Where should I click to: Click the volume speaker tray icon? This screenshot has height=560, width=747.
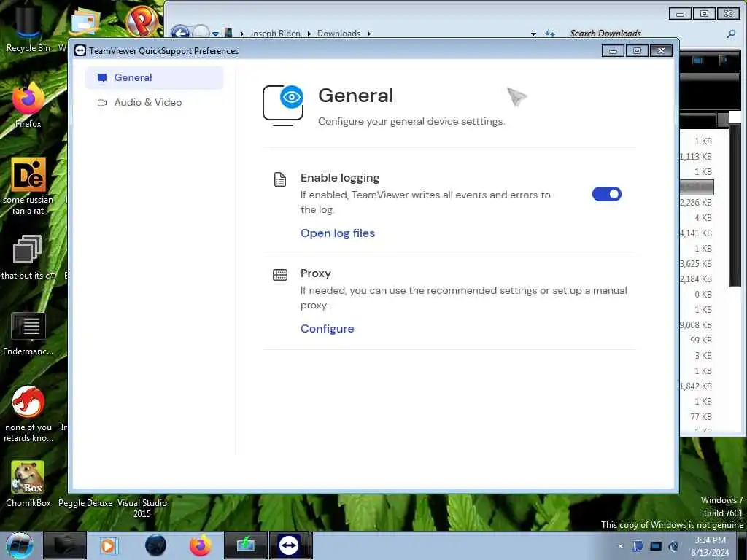coord(673,546)
